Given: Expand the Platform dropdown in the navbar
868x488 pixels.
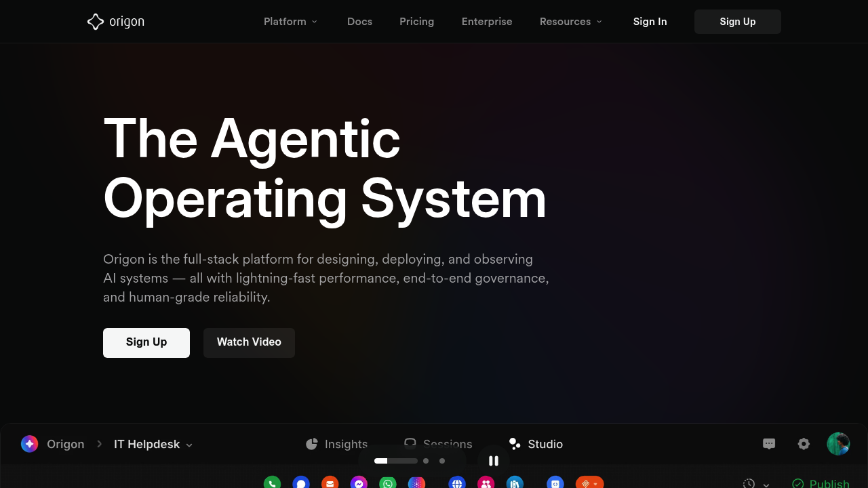Looking at the screenshot, I should [290, 21].
